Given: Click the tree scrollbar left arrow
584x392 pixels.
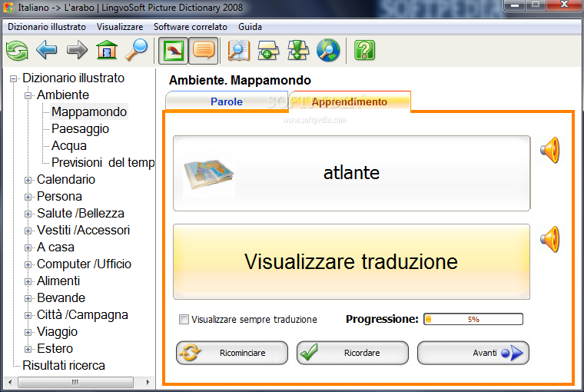Looking at the screenshot, I should click(10, 382).
